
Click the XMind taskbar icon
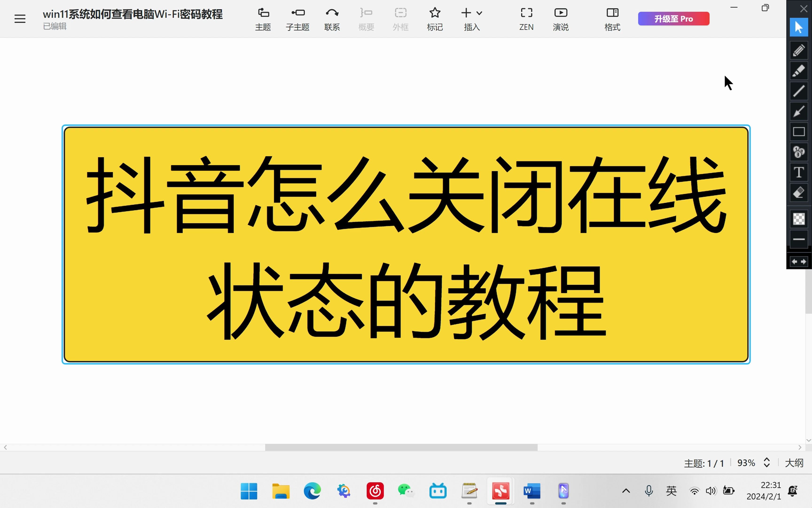pos(501,491)
